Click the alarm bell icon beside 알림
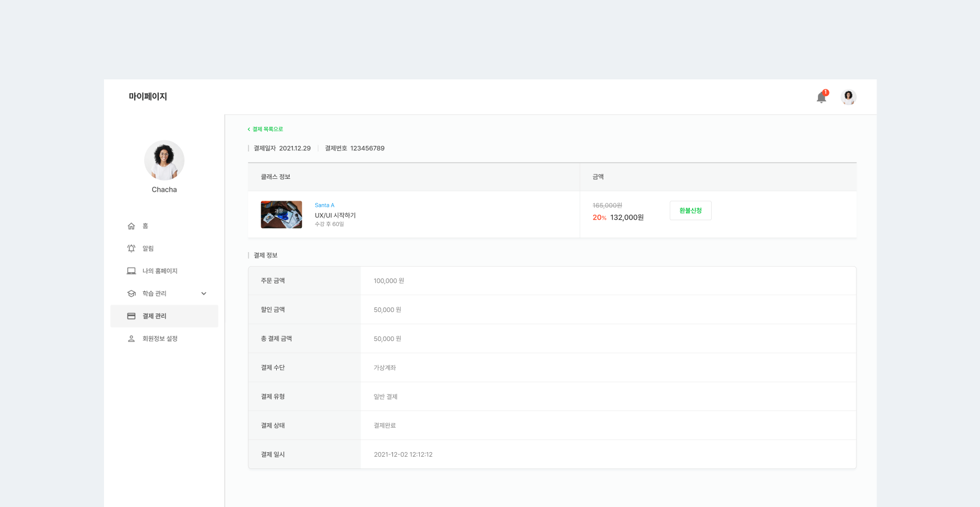The image size is (980, 507). [131, 249]
